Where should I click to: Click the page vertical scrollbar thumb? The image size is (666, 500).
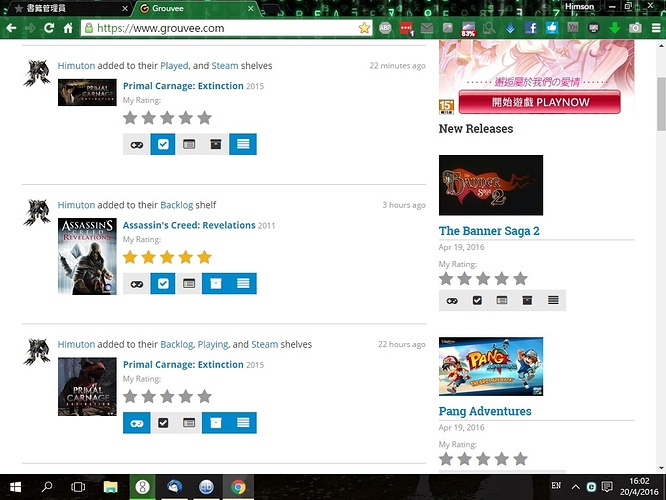coord(661,104)
